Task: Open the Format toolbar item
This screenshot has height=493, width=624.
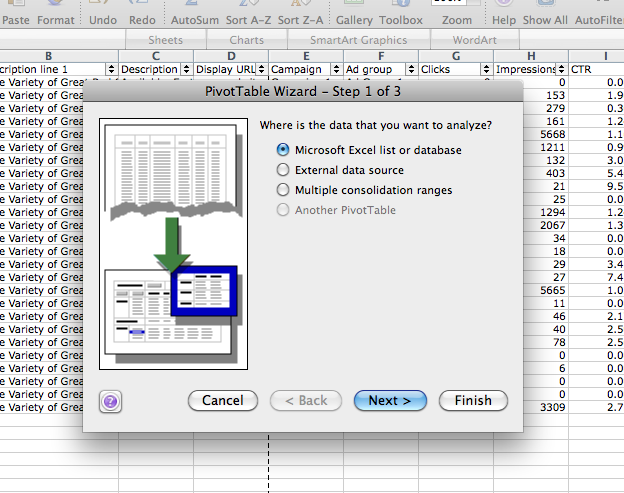Action: tap(56, 13)
